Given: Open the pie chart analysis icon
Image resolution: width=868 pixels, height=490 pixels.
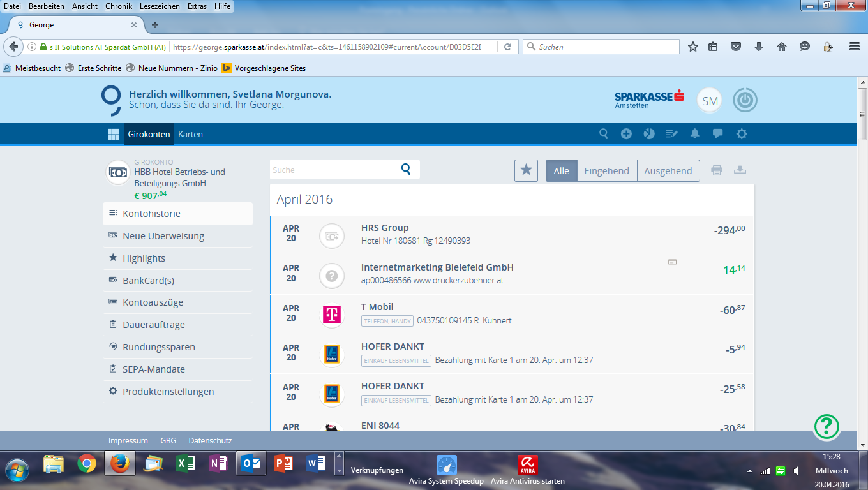Looking at the screenshot, I should pos(649,134).
